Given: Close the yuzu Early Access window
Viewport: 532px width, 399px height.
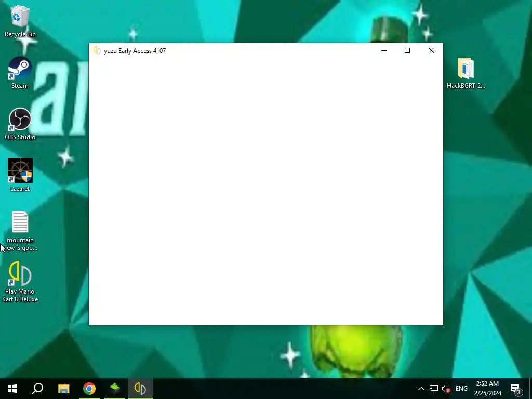Looking at the screenshot, I should pyautogui.click(x=431, y=50).
